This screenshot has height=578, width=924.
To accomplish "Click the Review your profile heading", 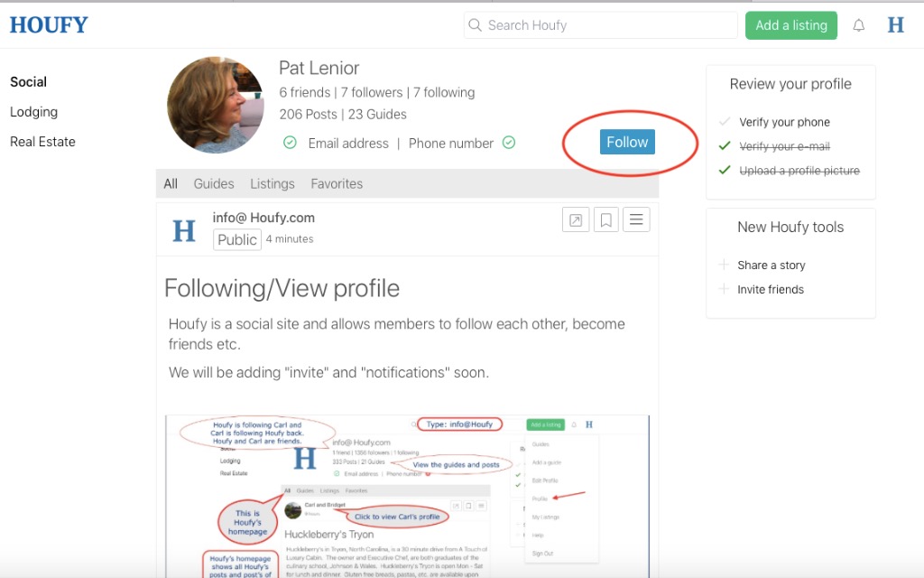I will 790,84.
